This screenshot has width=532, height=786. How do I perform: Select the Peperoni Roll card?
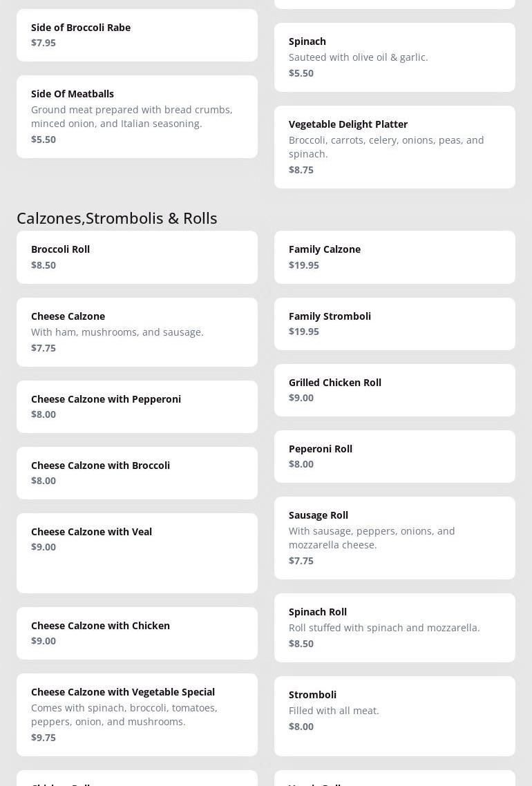pyautogui.click(x=395, y=457)
